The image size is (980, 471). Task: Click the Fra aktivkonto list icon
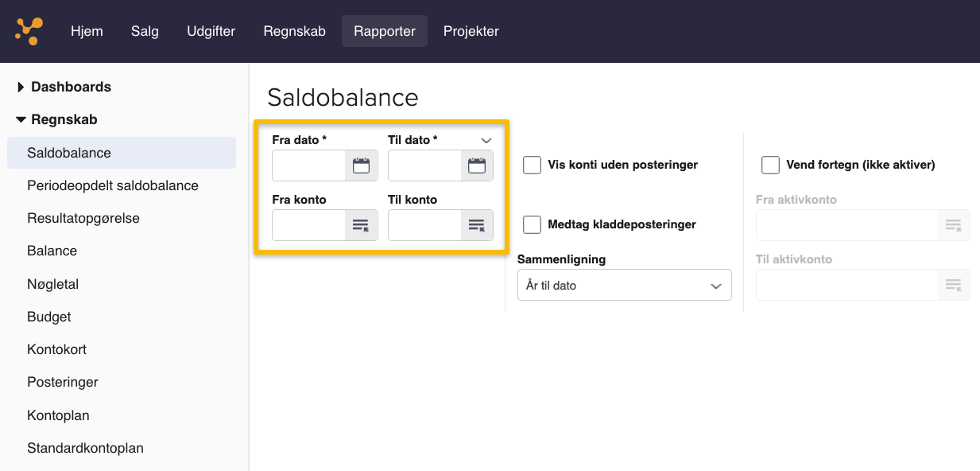[954, 225]
